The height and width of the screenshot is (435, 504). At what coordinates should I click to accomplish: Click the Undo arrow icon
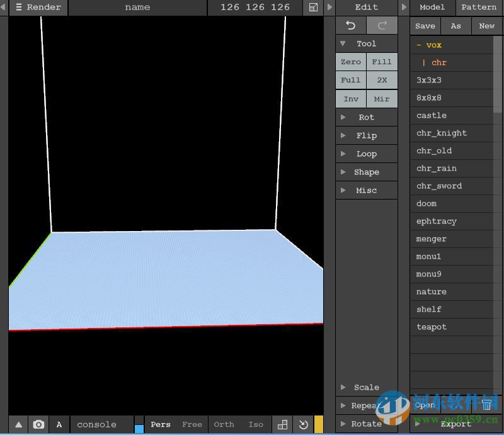[x=350, y=25]
